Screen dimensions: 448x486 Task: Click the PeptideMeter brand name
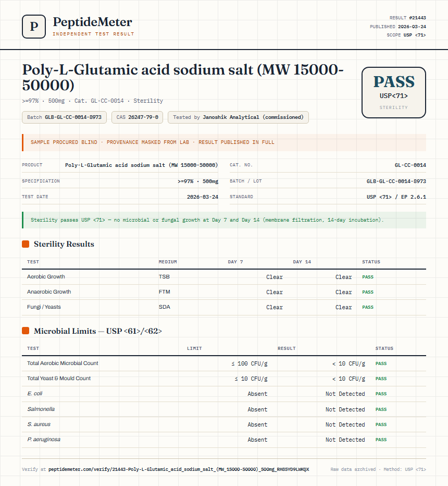click(x=92, y=22)
